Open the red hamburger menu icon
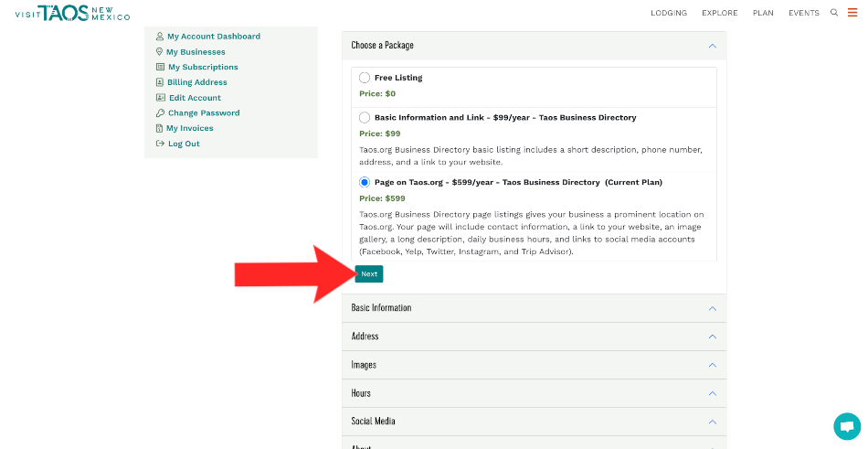The width and height of the screenshot is (868, 449). tap(852, 13)
